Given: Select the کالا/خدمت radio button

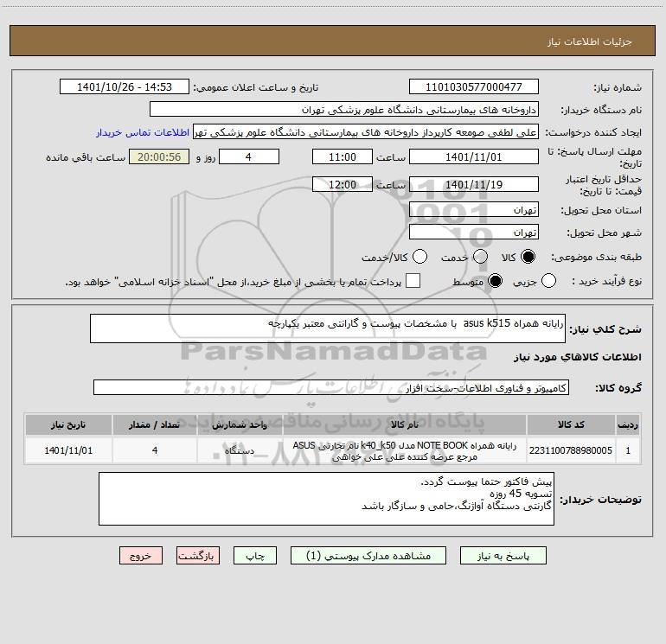Looking at the screenshot, I should pyautogui.click(x=419, y=257).
